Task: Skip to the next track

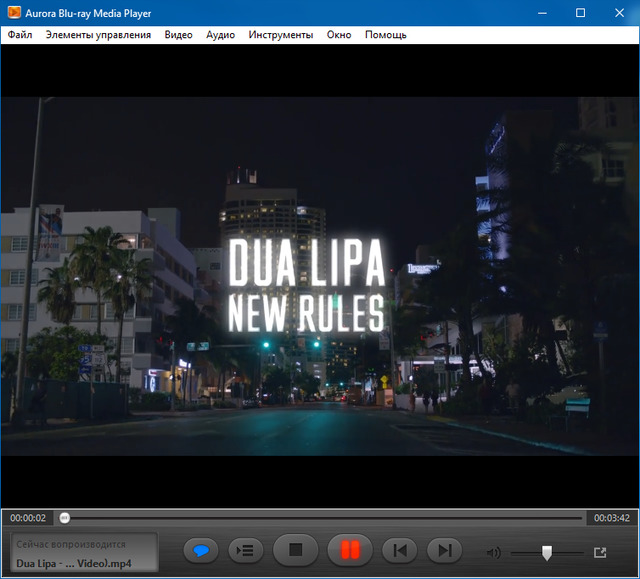Action: tap(445, 550)
